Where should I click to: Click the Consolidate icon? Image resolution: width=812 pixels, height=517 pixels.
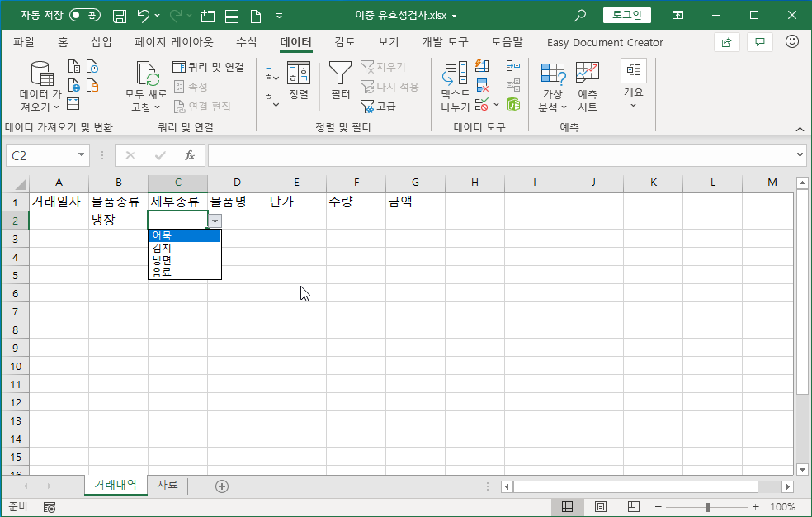point(513,66)
